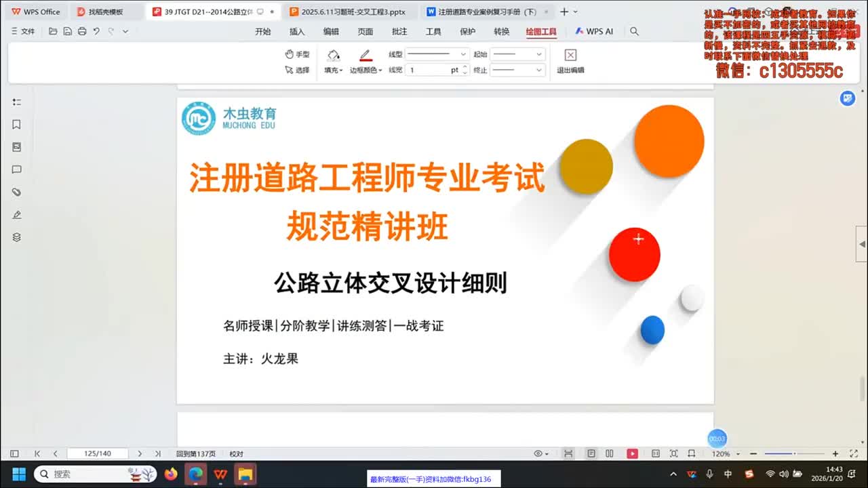Viewport: 868px width, 488px height.
Task: Expand the 填充 dropdown arrow
Action: tap(341, 70)
